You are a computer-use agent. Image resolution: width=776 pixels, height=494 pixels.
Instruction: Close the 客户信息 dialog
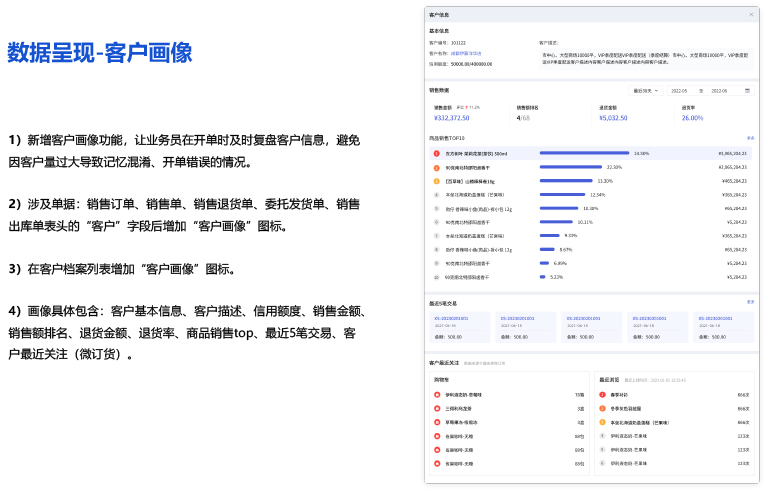tap(751, 15)
